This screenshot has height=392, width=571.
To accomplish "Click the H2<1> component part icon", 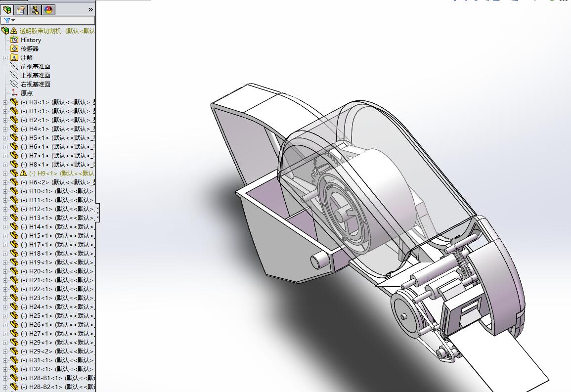I will [14, 120].
